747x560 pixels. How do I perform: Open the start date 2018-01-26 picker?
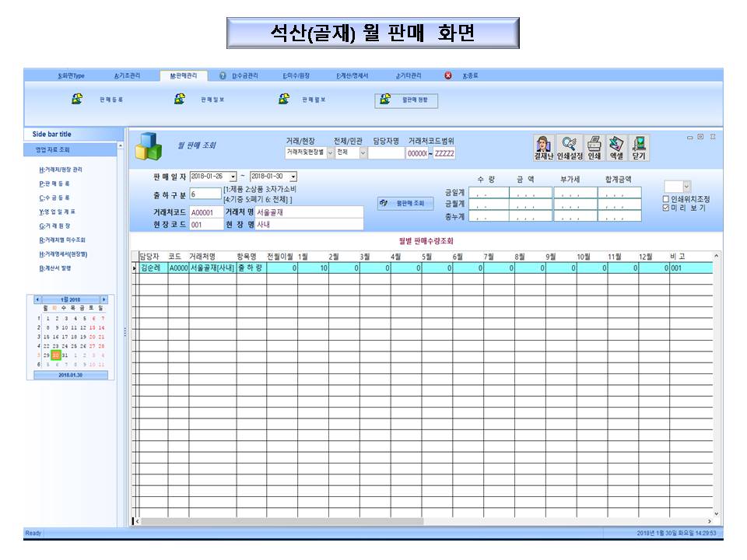coord(233,177)
